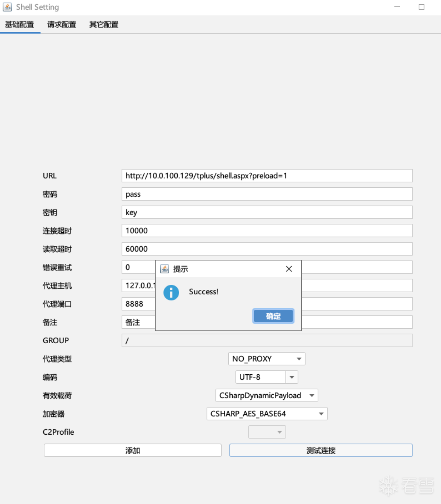Click the Shell Setting window title text
This screenshot has height=504, width=441.
pyautogui.click(x=37, y=7)
